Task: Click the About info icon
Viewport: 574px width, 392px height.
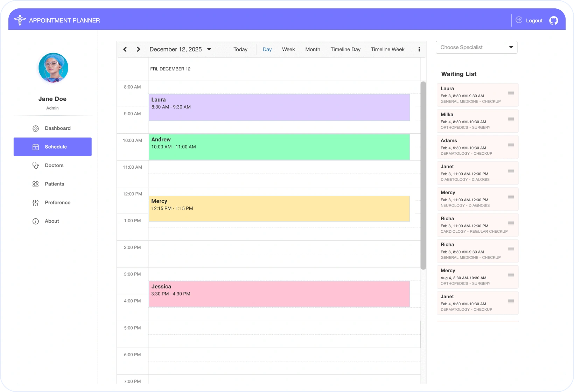Action: click(x=35, y=221)
